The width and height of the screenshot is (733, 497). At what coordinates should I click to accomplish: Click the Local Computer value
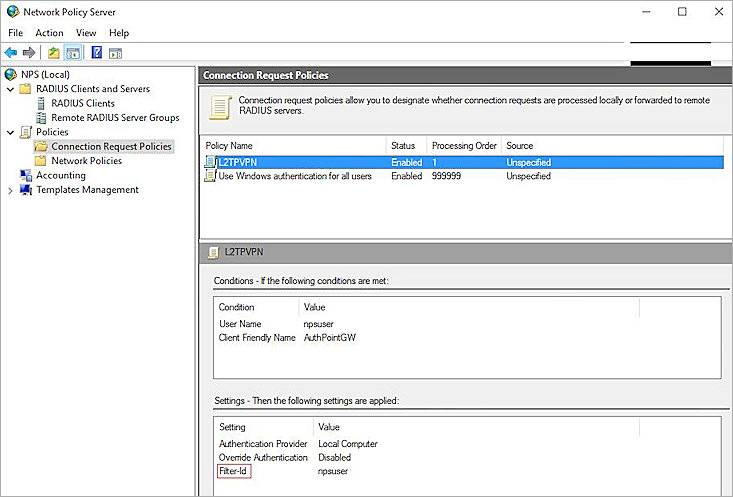(x=348, y=443)
